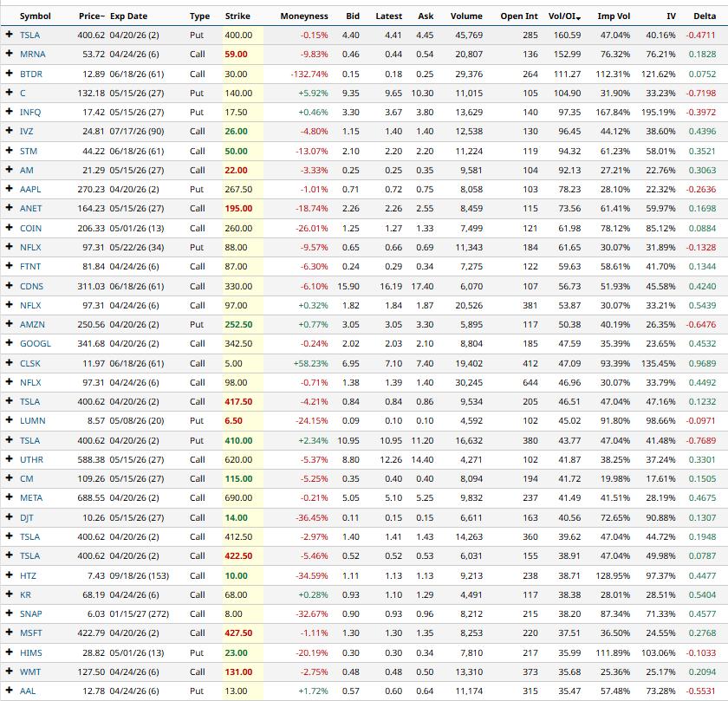728x701 pixels.
Task: Sort by Latest column header
Action: tap(389, 16)
